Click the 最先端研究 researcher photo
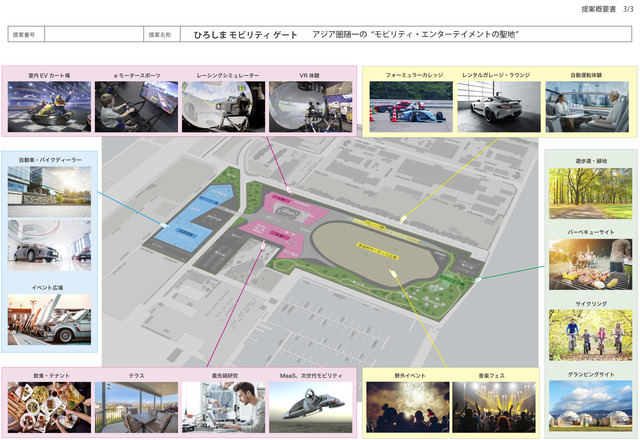640x440 pixels. 223,407
